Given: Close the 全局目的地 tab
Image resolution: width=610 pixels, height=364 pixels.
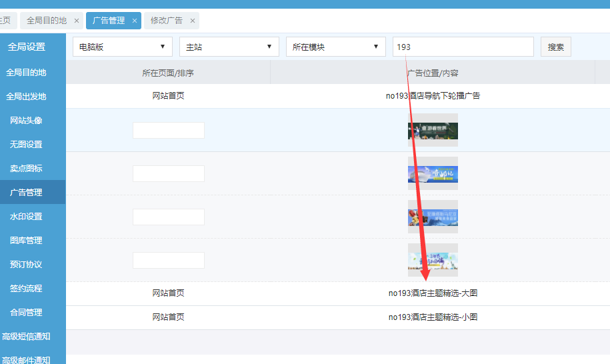Looking at the screenshot, I should (77, 21).
